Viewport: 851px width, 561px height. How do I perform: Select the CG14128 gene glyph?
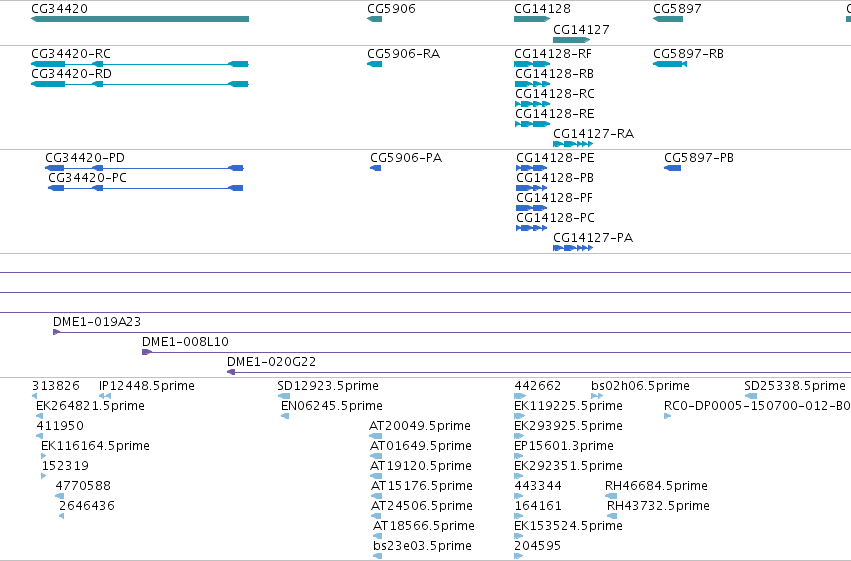coord(532,19)
